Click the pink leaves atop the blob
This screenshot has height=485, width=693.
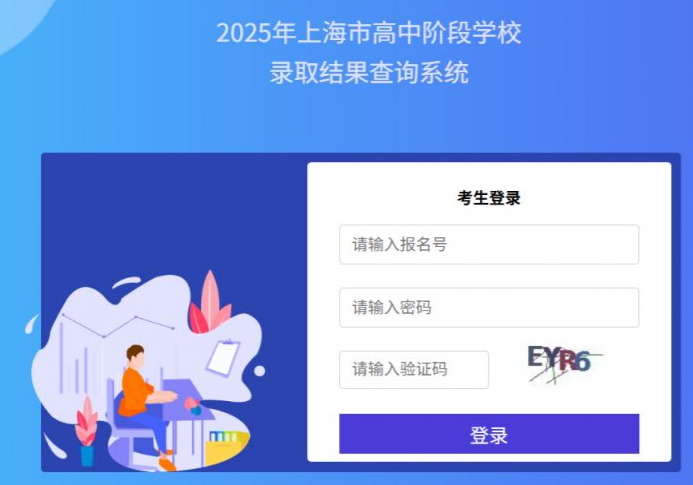point(210,303)
